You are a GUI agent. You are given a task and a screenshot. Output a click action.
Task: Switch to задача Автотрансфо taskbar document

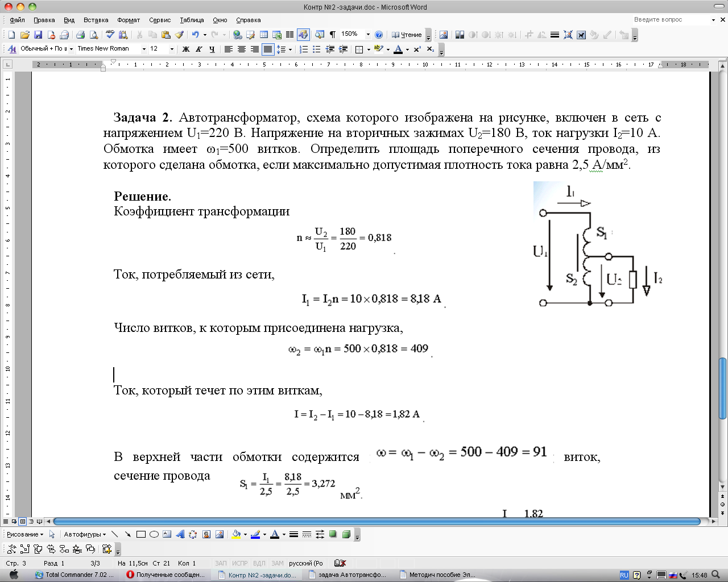tap(348, 575)
